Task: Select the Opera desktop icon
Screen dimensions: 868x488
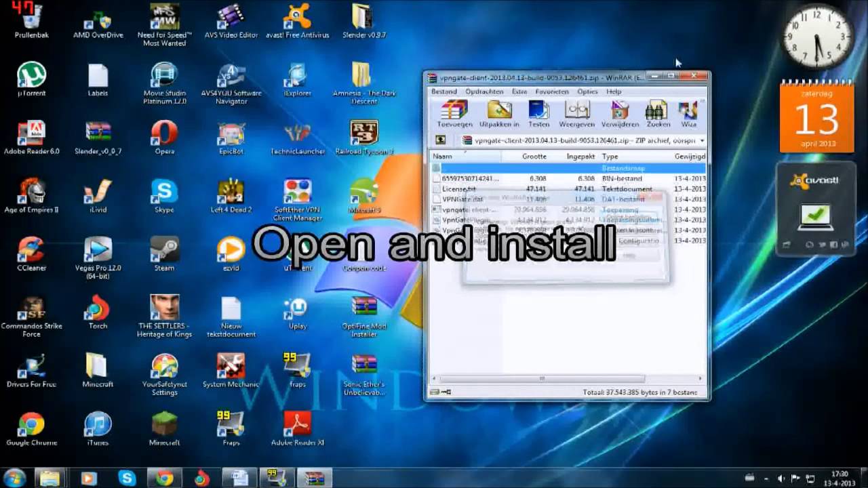Action: coord(165,138)
